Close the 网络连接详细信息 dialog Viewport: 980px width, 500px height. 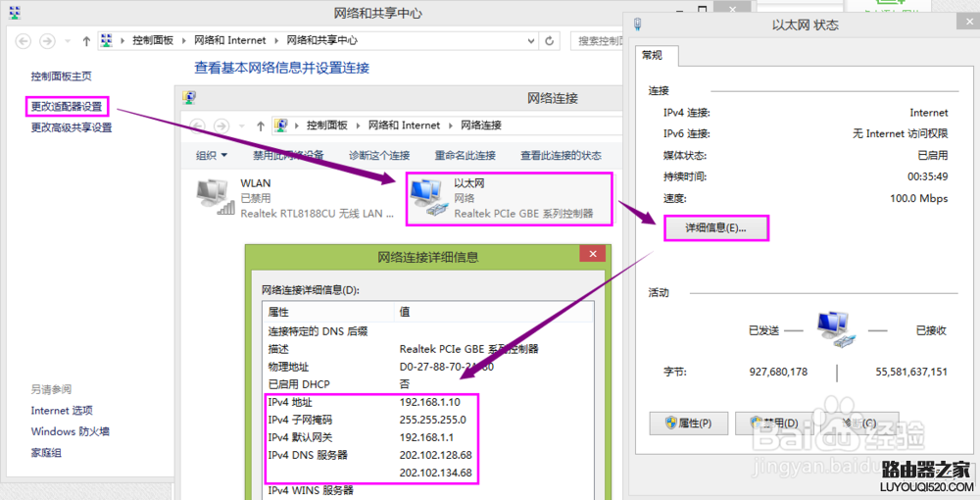[x=593, y=254]
